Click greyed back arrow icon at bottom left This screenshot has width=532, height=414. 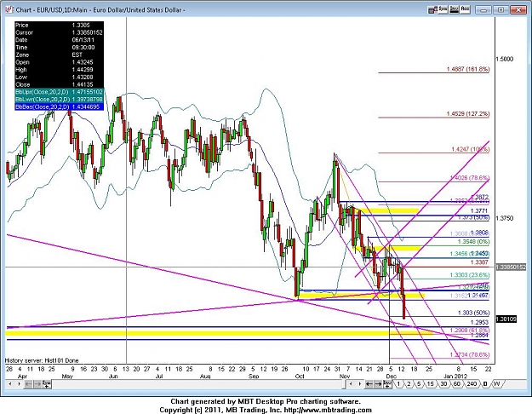pyautogui.click(x=28, y=384)
